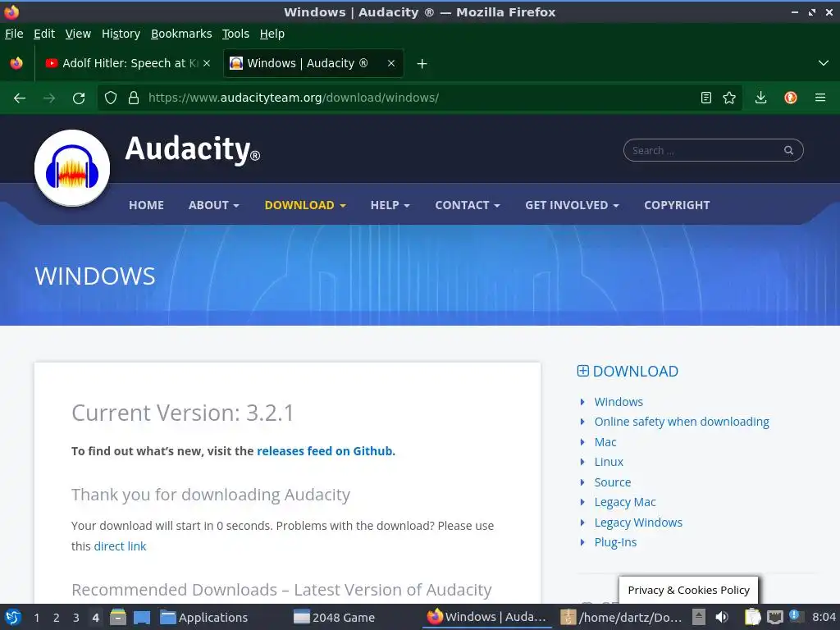Click the 8:04 taskbar clock
This screenshot has width=840, height=630.
[824, 617]
